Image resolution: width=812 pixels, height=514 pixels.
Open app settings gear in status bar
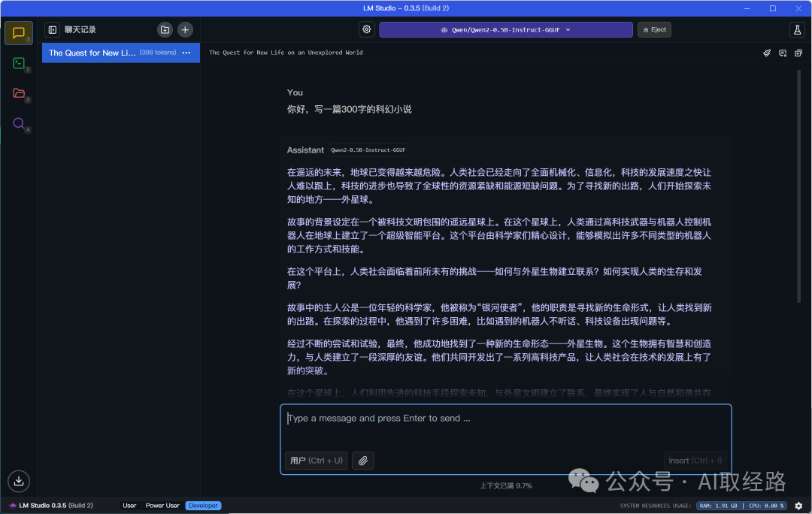tap(798, 506)
